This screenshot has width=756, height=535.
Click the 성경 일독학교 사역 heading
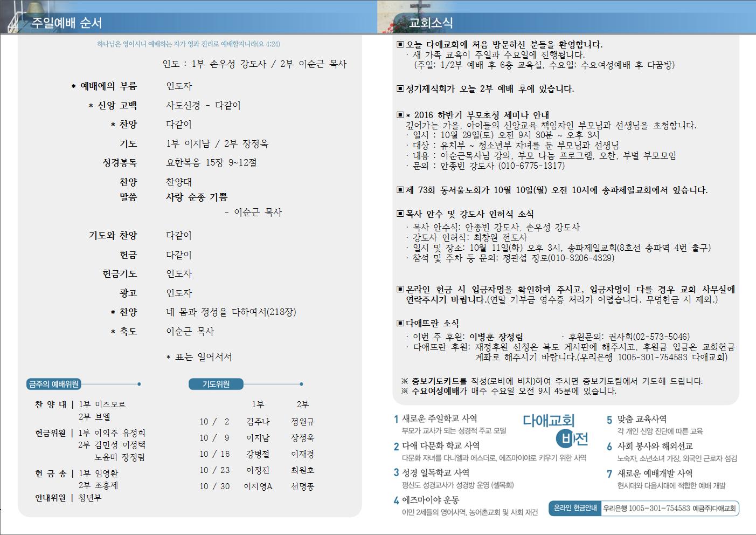click(435, 472)
